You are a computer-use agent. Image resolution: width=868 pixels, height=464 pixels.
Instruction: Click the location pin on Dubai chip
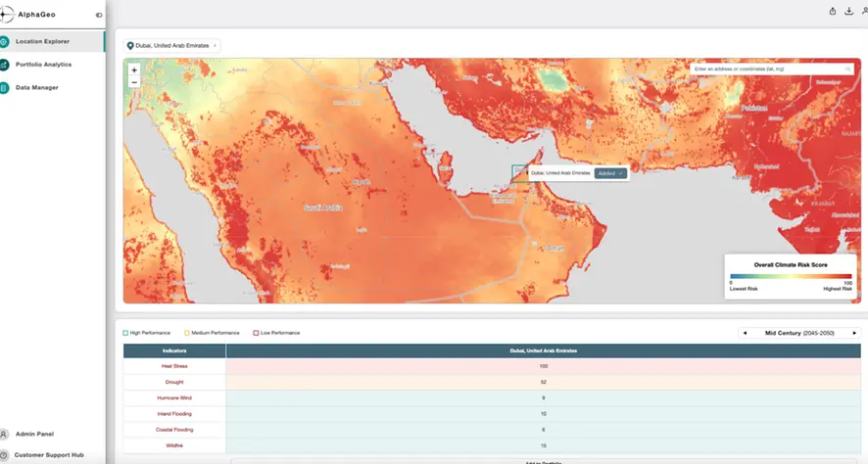[130, 46]
